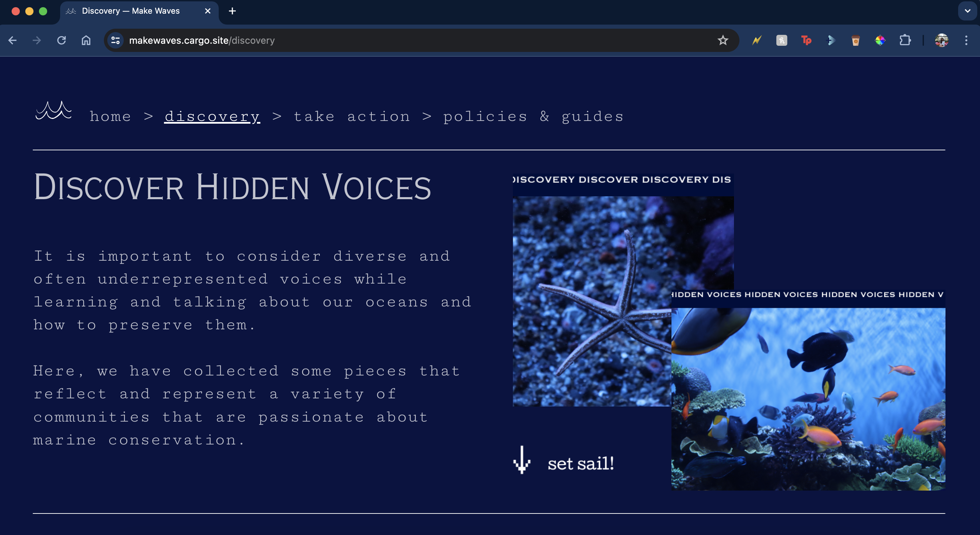Screen dimensions: 980x535
Task: Open the gray square extension icon
Action: coord(781,40)
